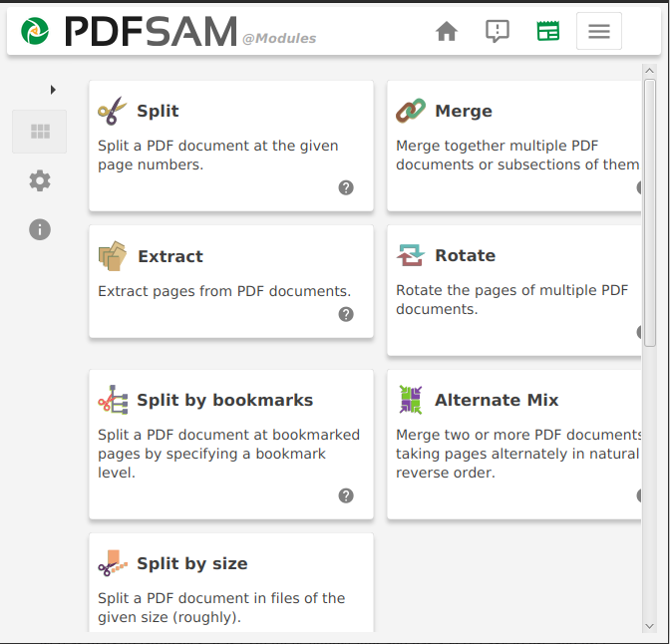Click the @Modules header label
This screenshot has height=644, width=670.
point(279,39)
